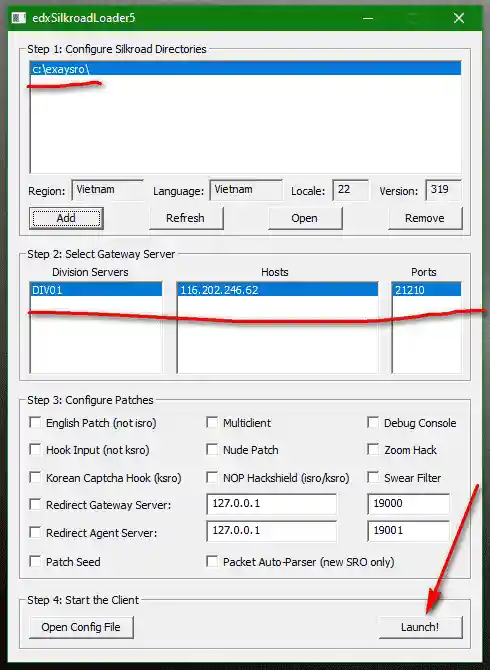Select the c:\exaysro\ directory entry

[x=246, y=68]
